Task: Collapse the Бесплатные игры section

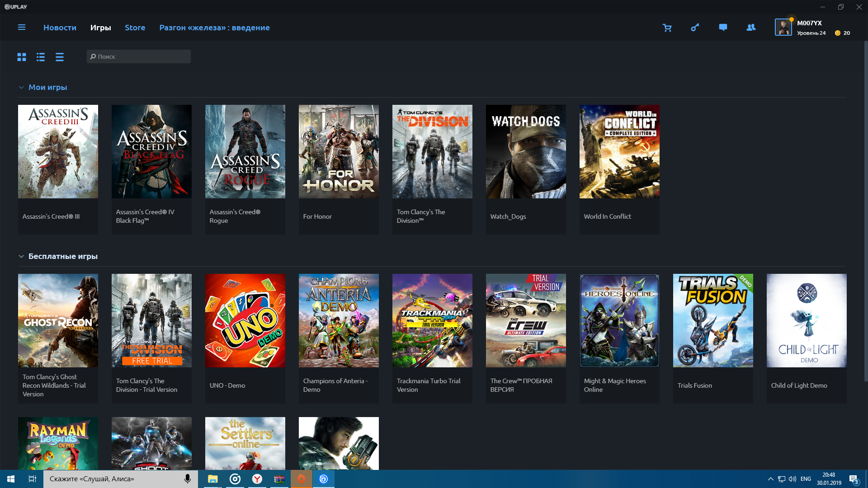Action: point(21,257)
